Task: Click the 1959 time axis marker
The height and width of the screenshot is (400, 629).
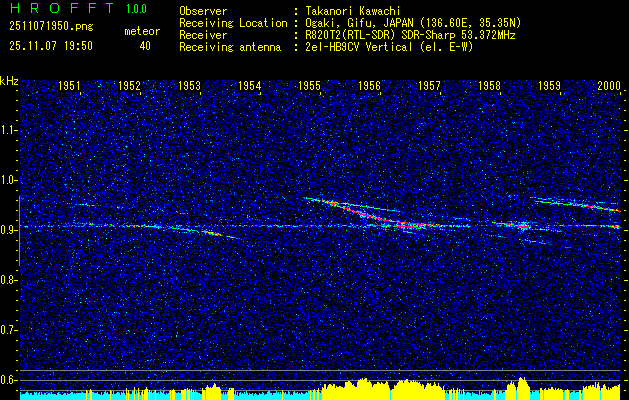Action: click(x=550, y=85)
